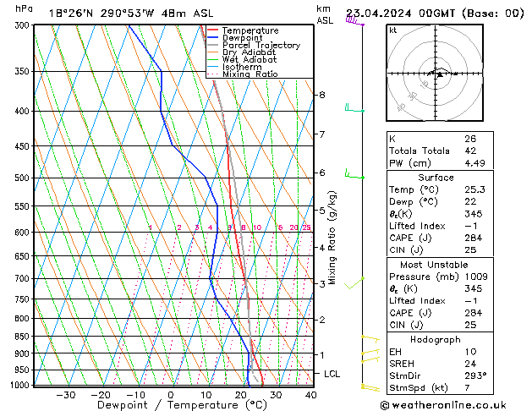532x411 pixels.
Task: Click the Surface section heading
Action: tap(436, 178)
